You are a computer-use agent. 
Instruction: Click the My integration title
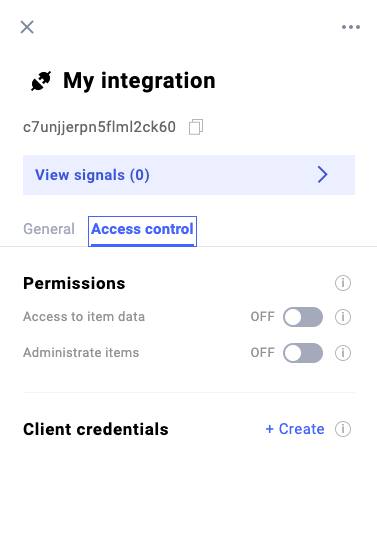[139, 81]
